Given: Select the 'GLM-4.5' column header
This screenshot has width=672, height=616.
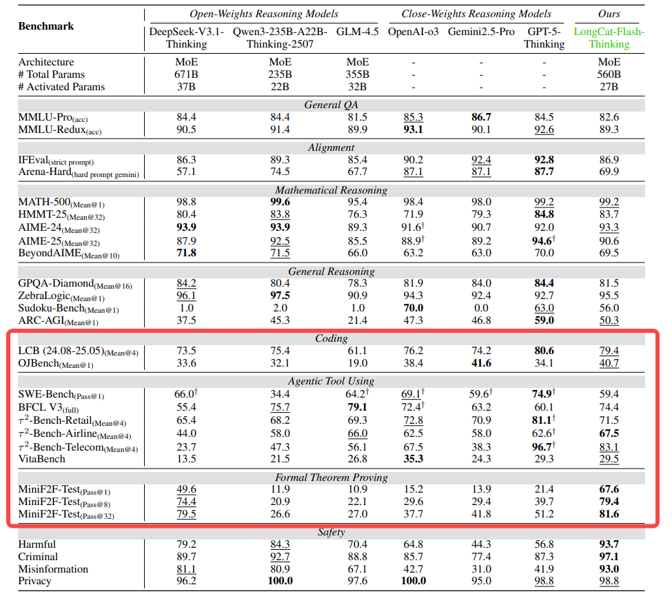Looking at the screenshot, I should point(358,32).
